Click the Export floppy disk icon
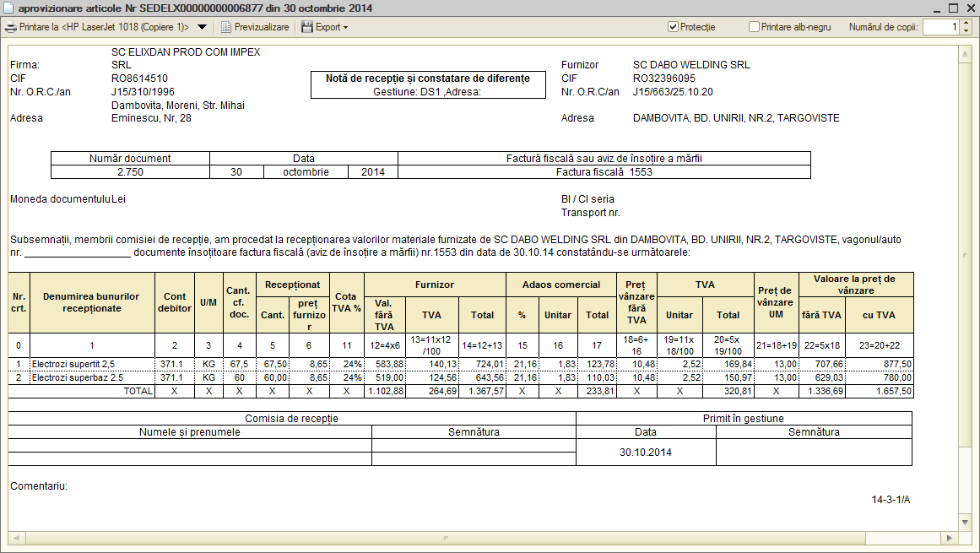Screen dimensions: 980x553 pyautogui.click(x=307, y=27)
